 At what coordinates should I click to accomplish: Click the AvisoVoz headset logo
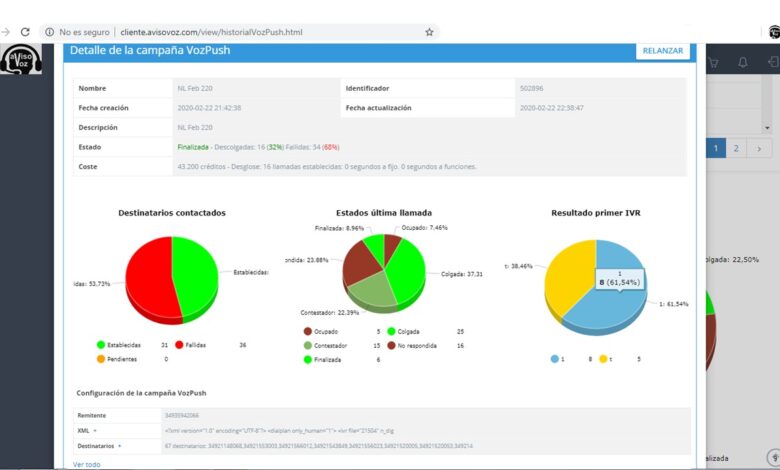21,59
